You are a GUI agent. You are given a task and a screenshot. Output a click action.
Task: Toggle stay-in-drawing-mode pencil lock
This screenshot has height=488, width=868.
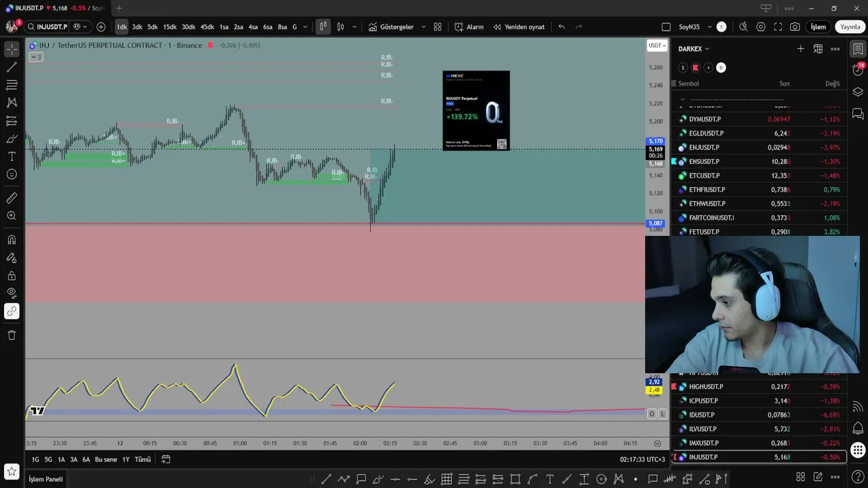click(x=12, y=258)
